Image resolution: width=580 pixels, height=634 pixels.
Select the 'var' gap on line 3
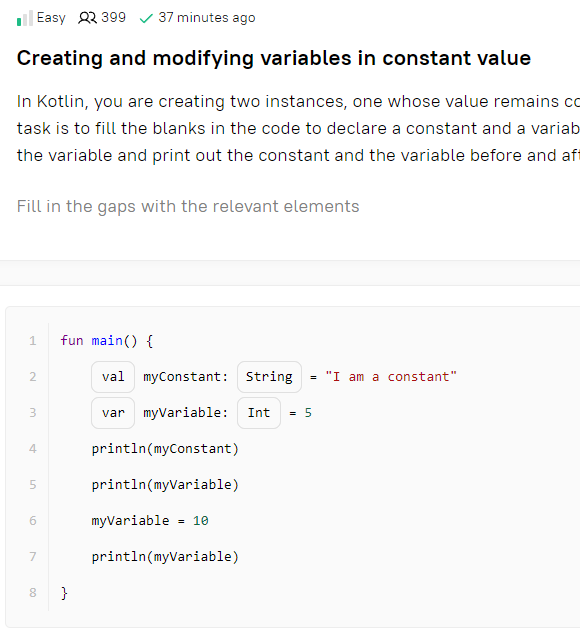click(x=113, y=413)
